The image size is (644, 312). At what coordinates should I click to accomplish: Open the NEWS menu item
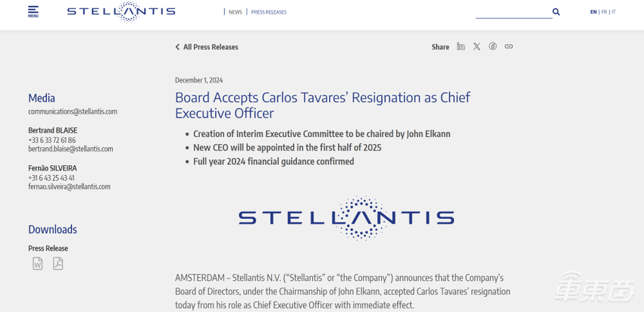(236, 12)
